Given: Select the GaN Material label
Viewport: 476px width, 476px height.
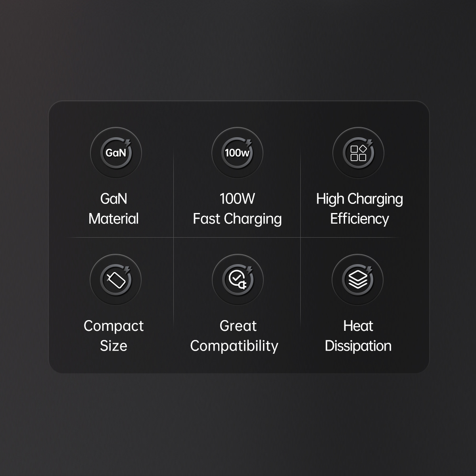Looking at the screenshot, I should tap(113, 209).
